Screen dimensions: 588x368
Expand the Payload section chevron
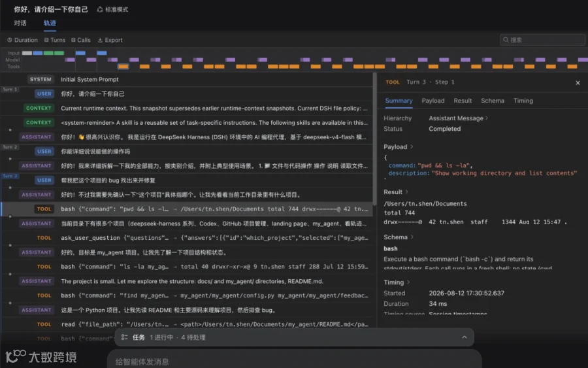(412, 146)
